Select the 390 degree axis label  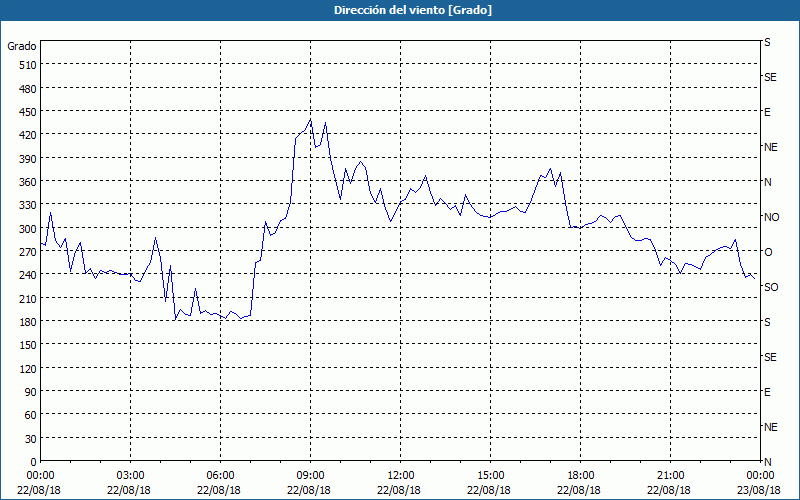tap(28, 159)
